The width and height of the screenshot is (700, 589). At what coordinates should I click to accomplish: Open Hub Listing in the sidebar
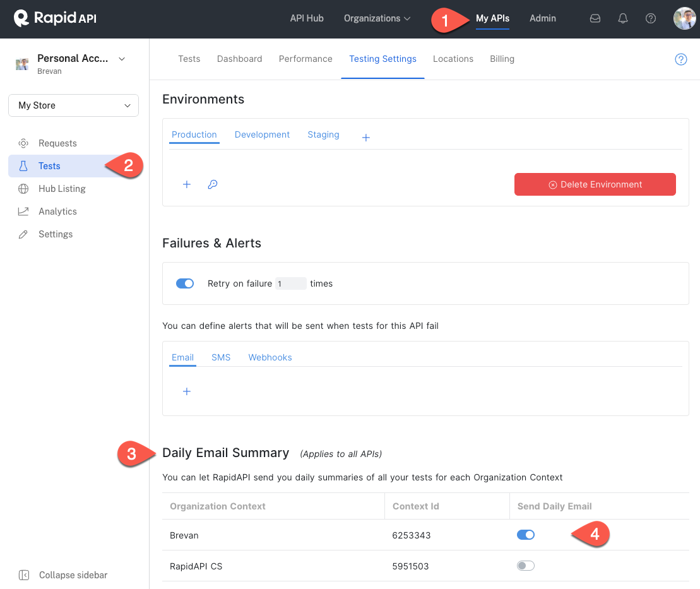62,189
